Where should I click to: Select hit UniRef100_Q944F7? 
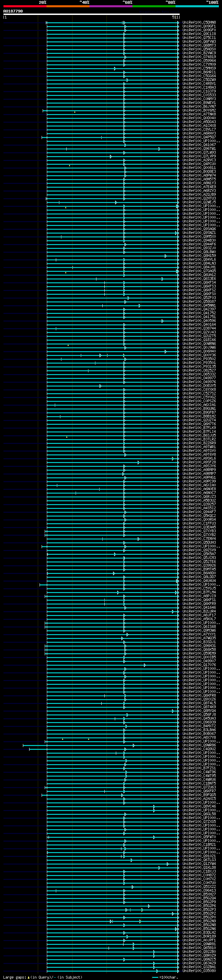click(199, 512)
